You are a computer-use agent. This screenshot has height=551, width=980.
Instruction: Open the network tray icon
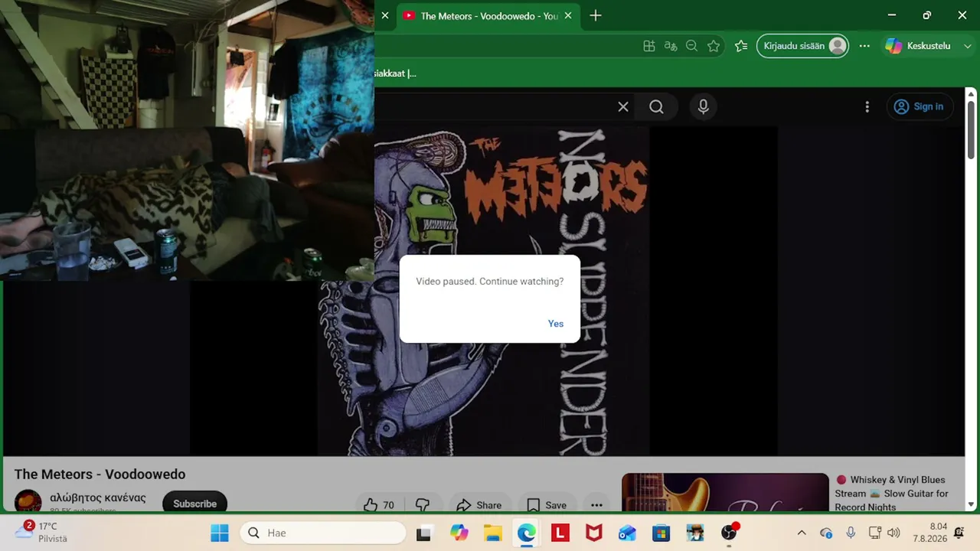pyautogui.click(x=875, y=533)
